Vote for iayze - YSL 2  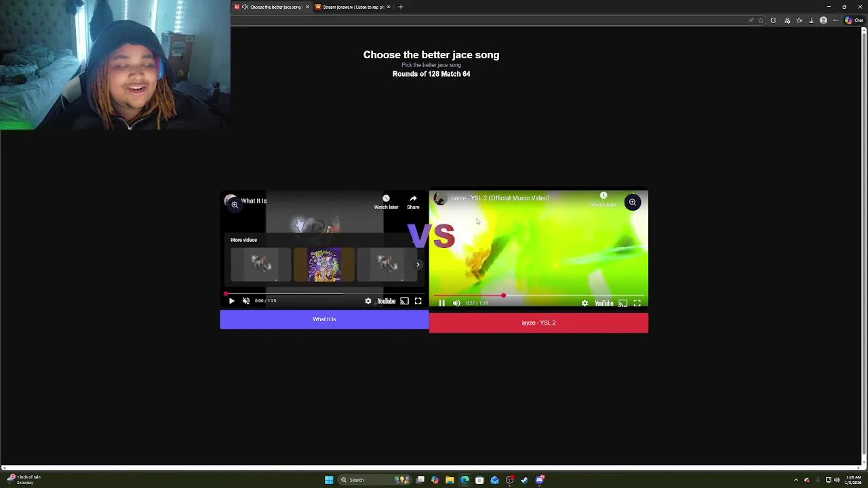pos(538,323)
